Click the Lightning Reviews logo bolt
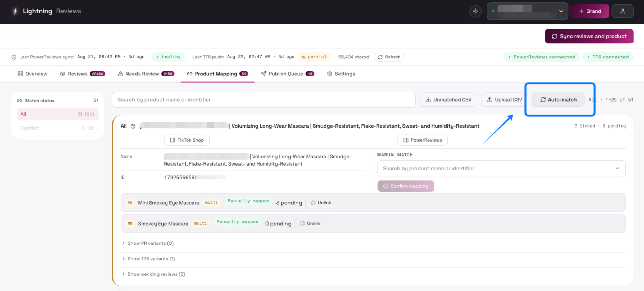The width and height of the screenshot is (644, 291). point(15,11)
